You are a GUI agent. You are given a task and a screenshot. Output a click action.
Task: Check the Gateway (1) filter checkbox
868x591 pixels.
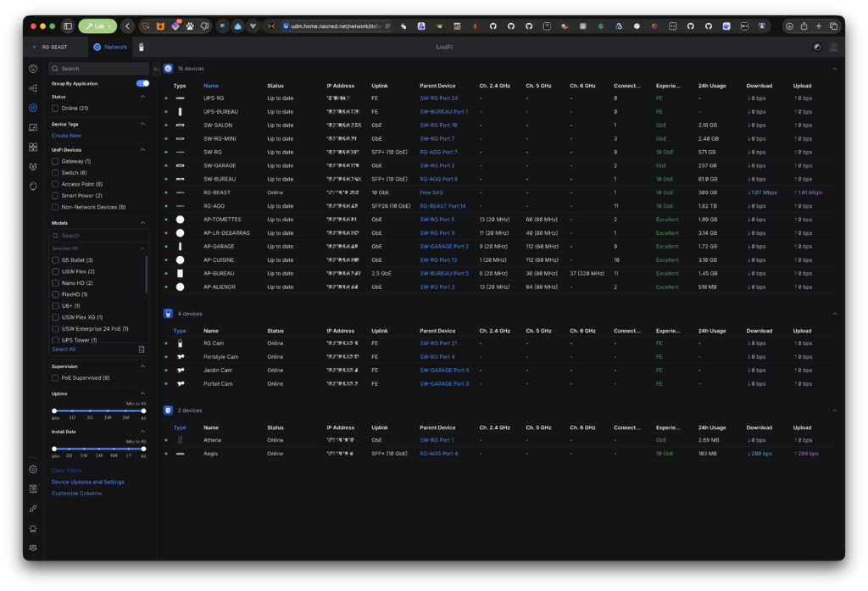tap(55, 161)
